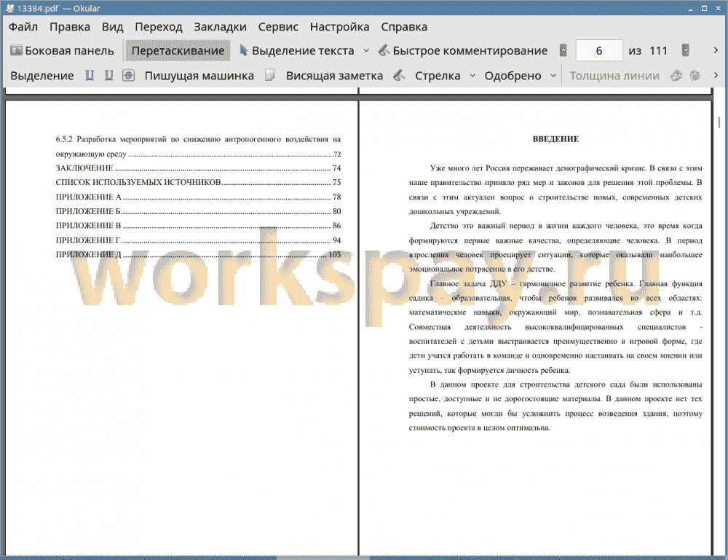Click the ВВЕДЕНИЕ heading on the right page
The height and width of the screenshot is (560, 728).
click(555, 139)
